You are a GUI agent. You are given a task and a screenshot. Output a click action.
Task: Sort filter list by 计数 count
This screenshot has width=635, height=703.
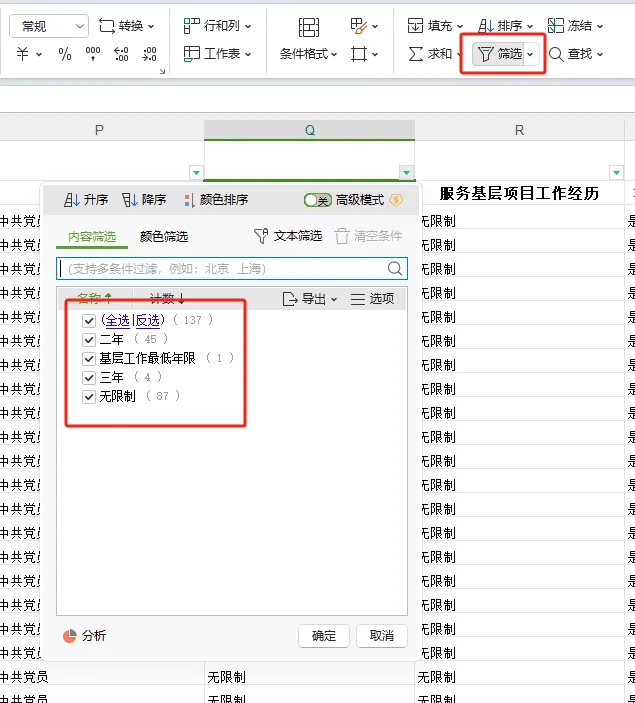point(167,298)
